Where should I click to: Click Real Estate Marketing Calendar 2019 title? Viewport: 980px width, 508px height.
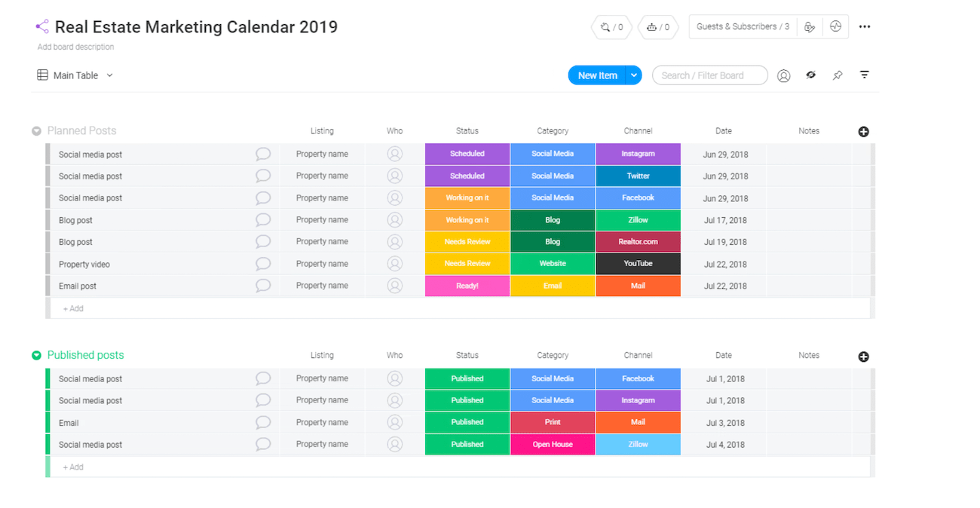click(x=196, y=27)
